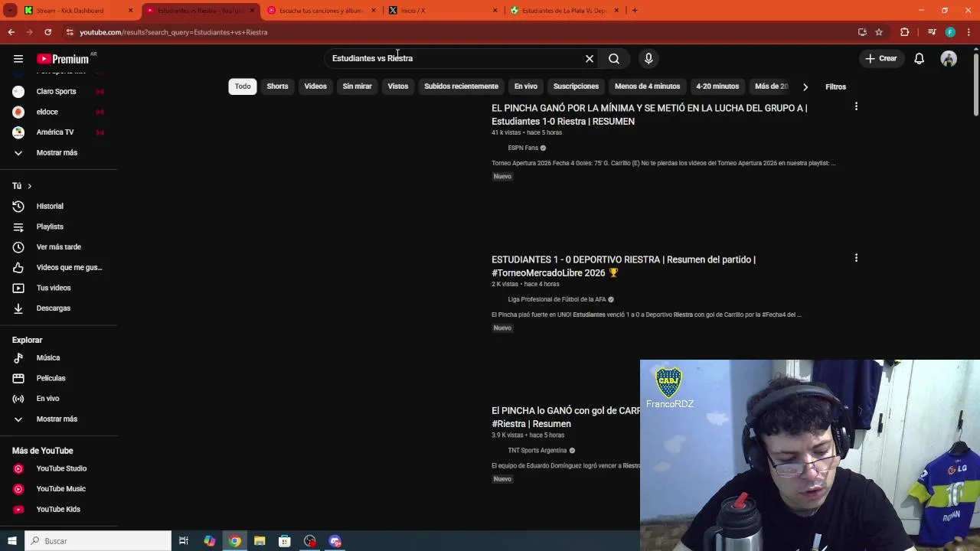Expand the Tú section chevron
The width and height of the screenshot is (980, 551).
point(29,186)
